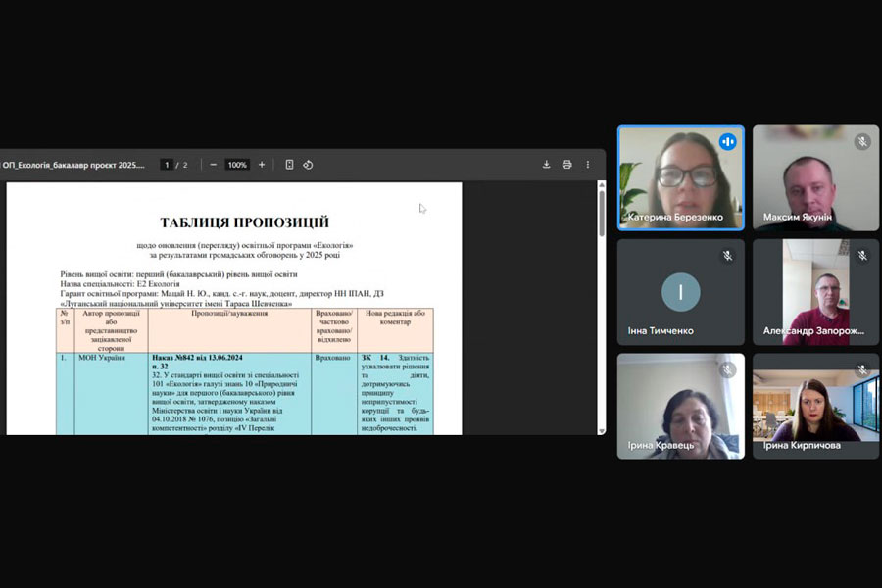The image size is (882, 588).
Task: Print the PDF document
Action: point(567,165)
